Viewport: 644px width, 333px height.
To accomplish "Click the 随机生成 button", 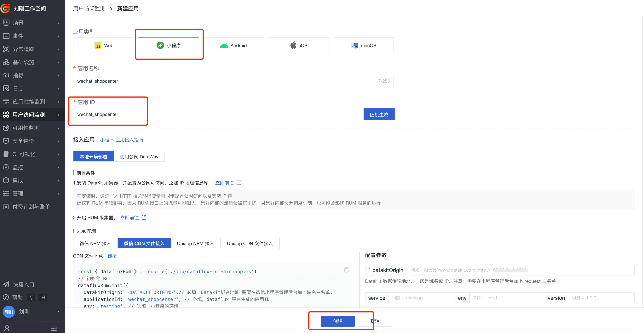I will pyautogui.click(x=379, y=114).
